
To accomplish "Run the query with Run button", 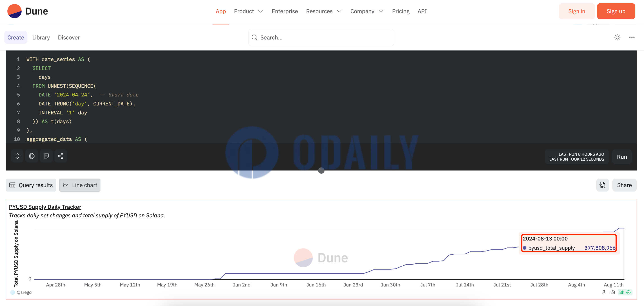I will click(622, 157).
